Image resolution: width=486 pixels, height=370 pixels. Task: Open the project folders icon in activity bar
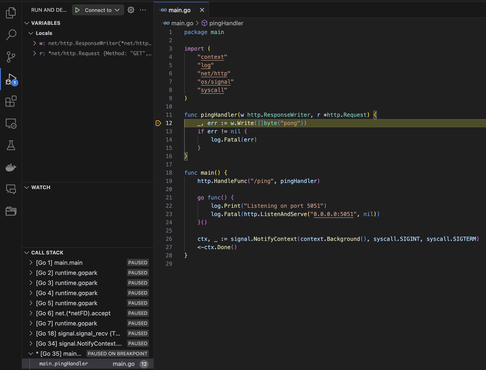(x=11, y=211)
